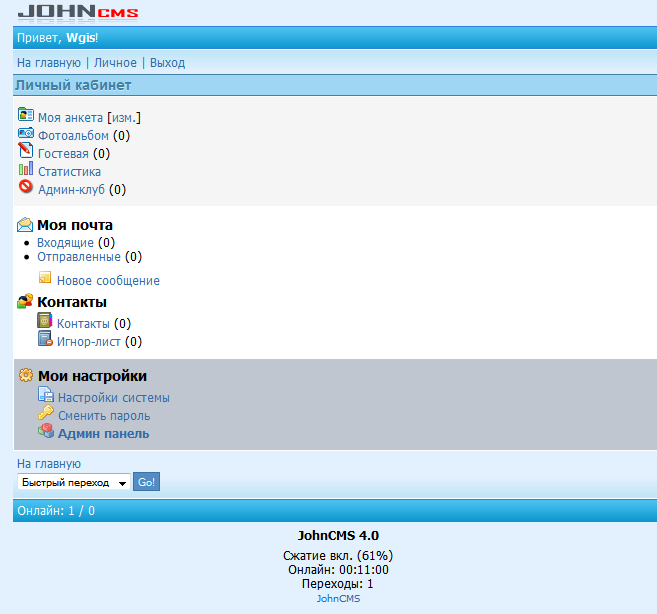Image resolution: width=657 pixels, height=614 pixels.
Task: Click the Онлайн: 00:11:00 footer text
Action: (x=338, y=570)
